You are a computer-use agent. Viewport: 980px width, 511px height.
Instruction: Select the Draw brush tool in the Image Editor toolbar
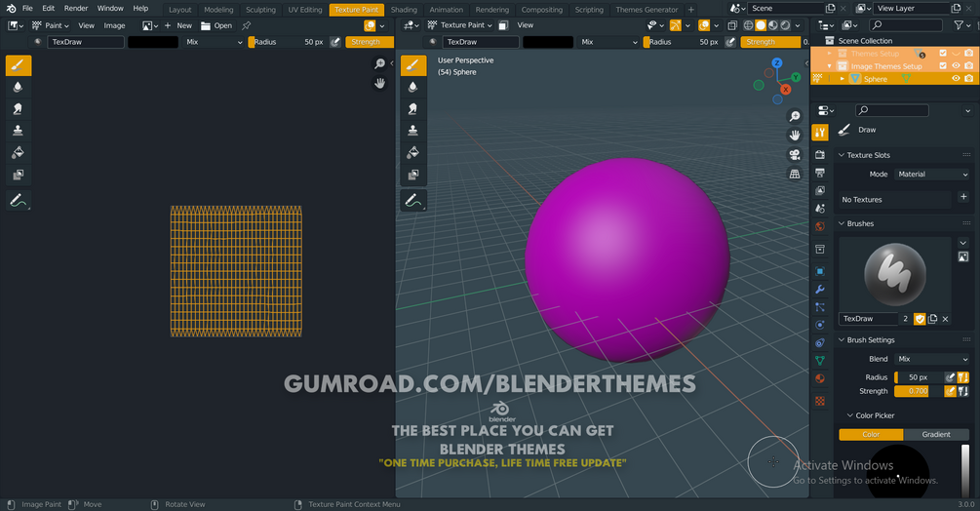coord(19,65)
